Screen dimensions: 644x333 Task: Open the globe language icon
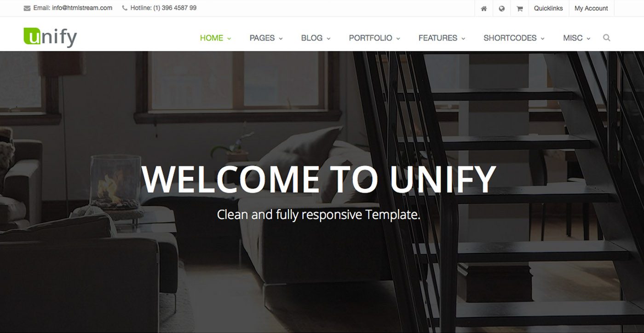point(501,8)
